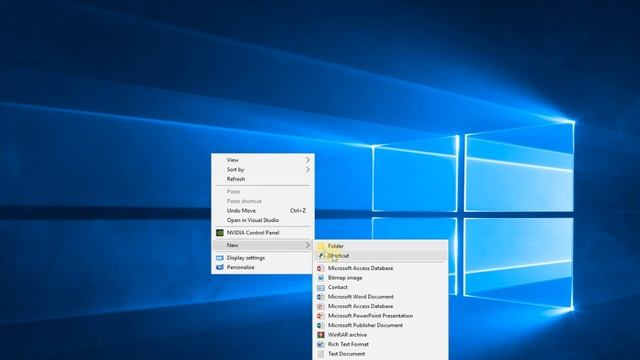The image size is (640, 360).
Task: Click the WinRAR archive icon
Action: tap(321, 335)
